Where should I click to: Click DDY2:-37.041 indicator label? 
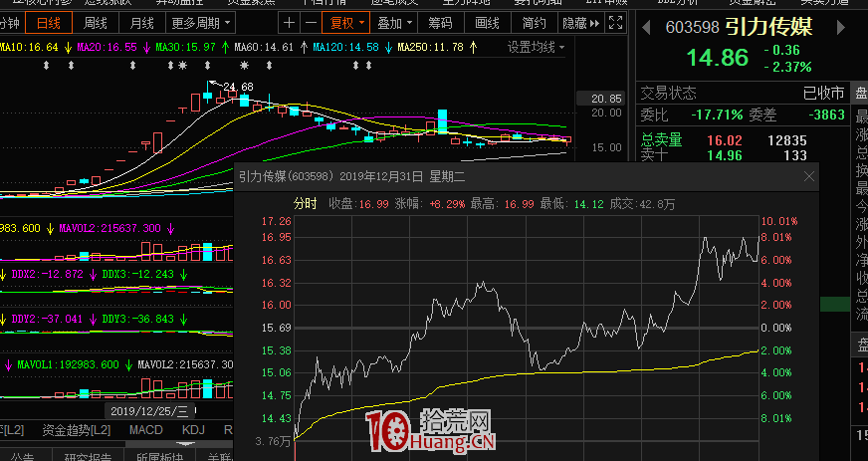47,319
